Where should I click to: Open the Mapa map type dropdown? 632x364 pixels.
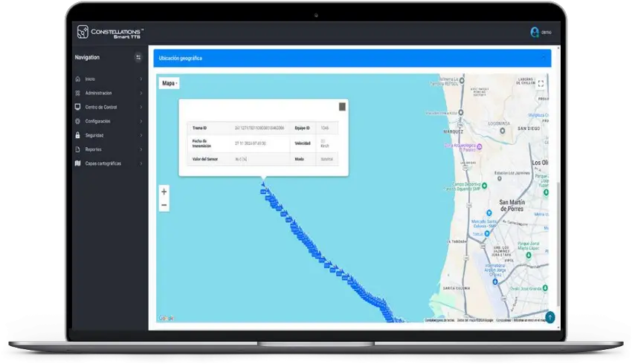pyautogui.click(x=170, y=83)
